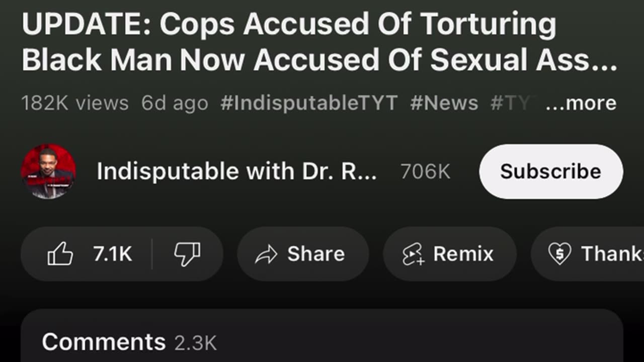Open the #IndisputableTYT hashtag
This screenshot has width=644, height=362.
click(309, 103)
